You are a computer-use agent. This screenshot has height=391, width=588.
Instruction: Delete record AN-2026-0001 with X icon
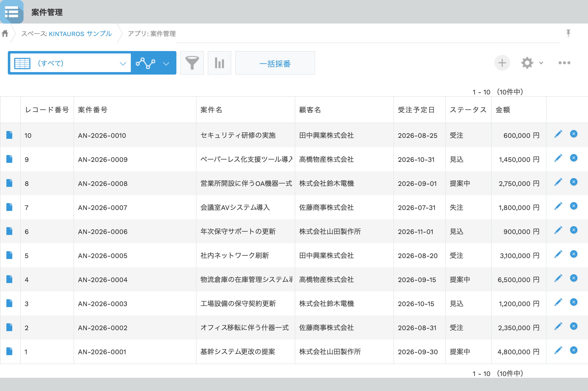point(574,350)
